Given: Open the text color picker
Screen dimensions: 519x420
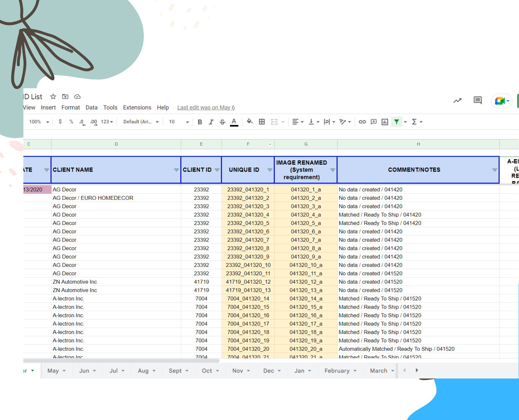Looking at the screenshot, I should click(234, 122).
